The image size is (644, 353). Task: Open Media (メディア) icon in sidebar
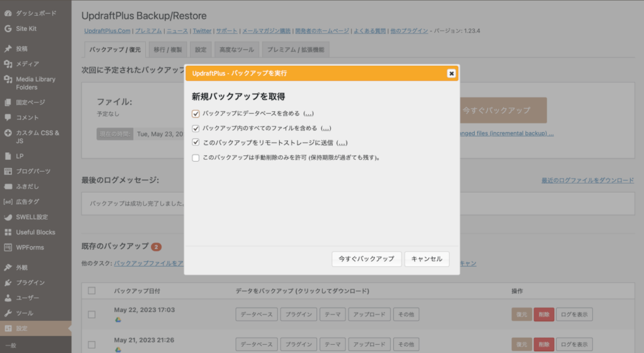tap(8, 64)
